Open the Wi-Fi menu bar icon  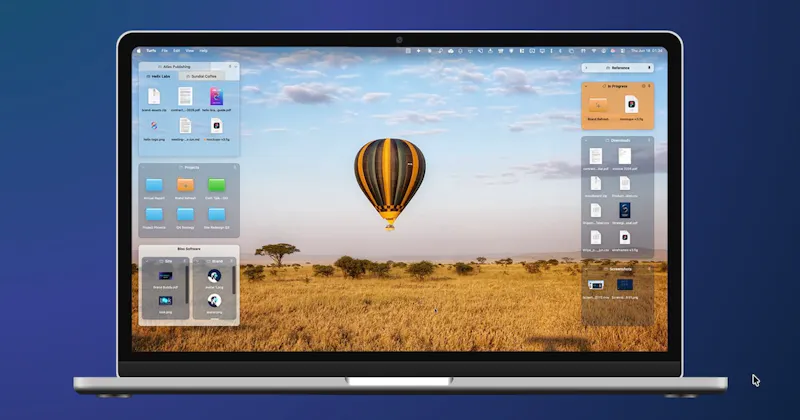(594, 51)
